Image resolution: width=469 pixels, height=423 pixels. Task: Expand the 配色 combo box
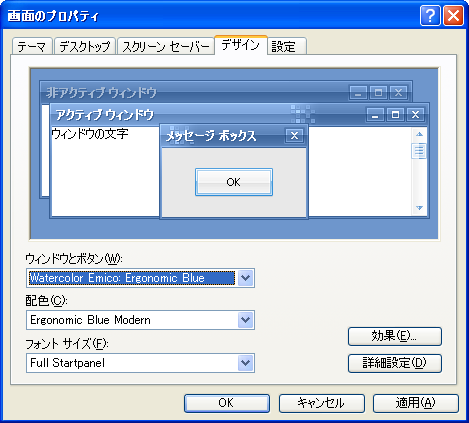[246, 320]
